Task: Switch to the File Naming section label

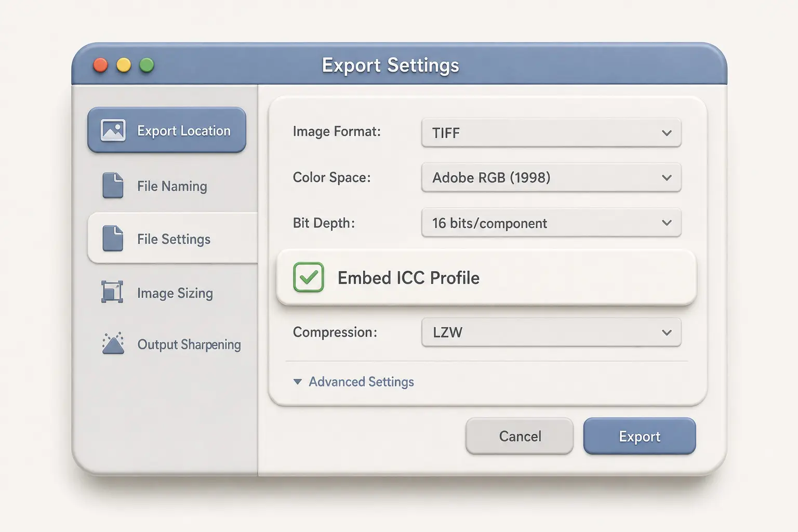Action: point(172,186)
